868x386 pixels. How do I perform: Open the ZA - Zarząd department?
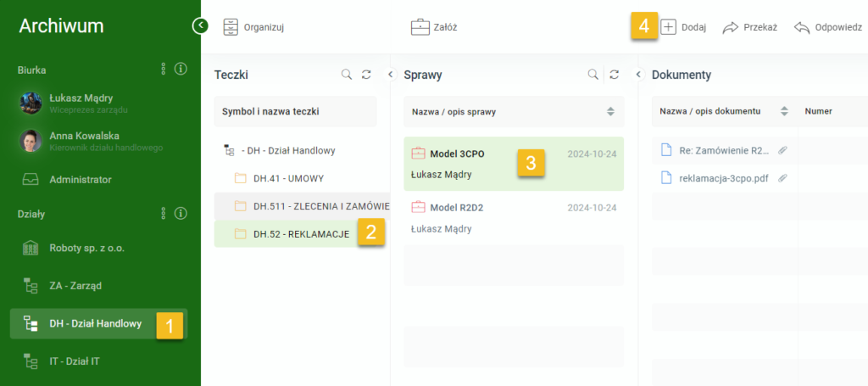(x=100, y=286)
